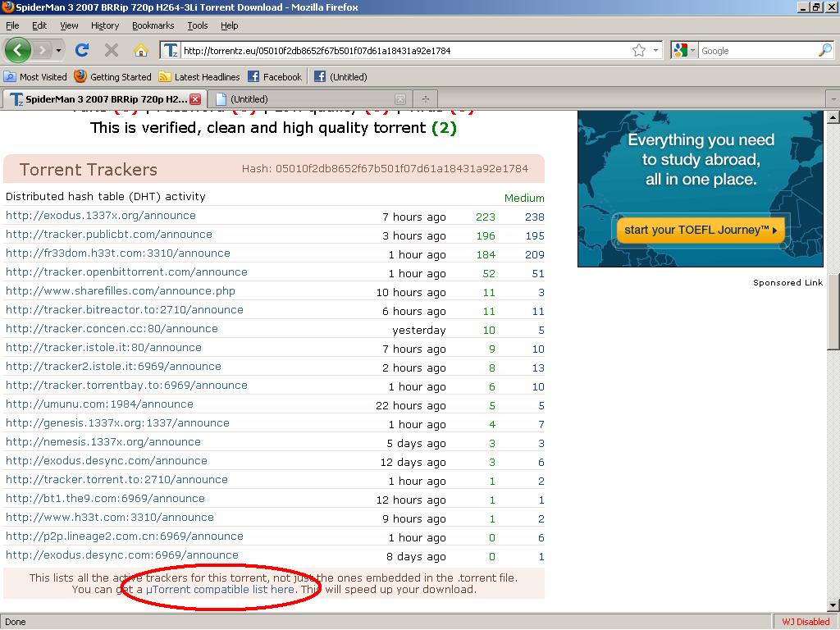
Task: Click exodus.desync.com/announce link
Action: point(106,461)
